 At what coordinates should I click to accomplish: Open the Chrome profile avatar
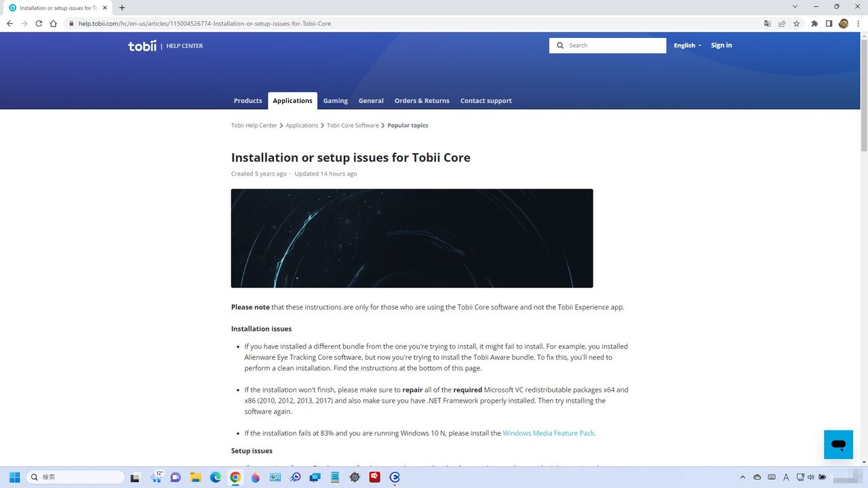844,23
